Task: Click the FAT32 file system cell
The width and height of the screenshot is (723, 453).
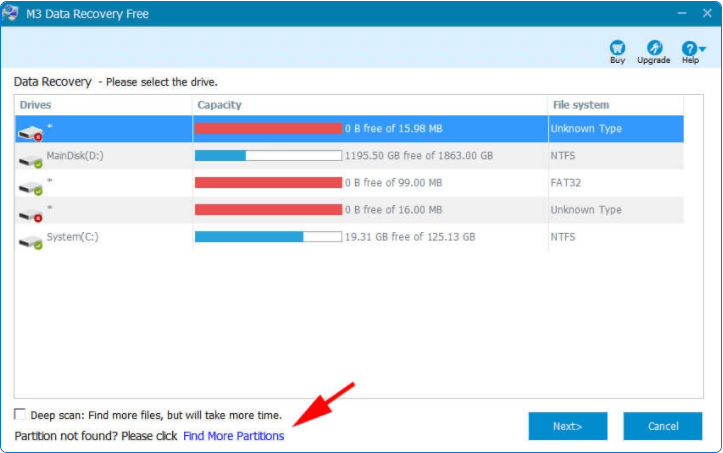Action: tap(565, 183)
